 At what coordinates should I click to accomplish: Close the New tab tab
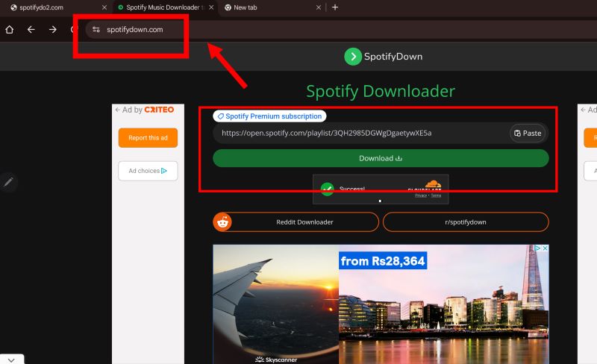[x=319, y=7]
